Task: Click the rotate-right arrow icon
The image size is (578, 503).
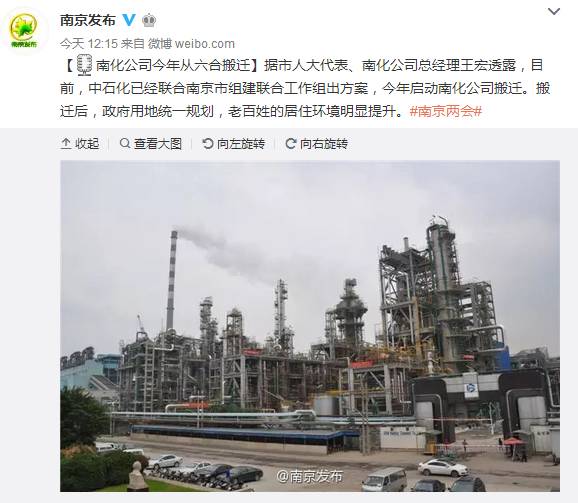Action: pyautogui.click(x=291, y=143)
